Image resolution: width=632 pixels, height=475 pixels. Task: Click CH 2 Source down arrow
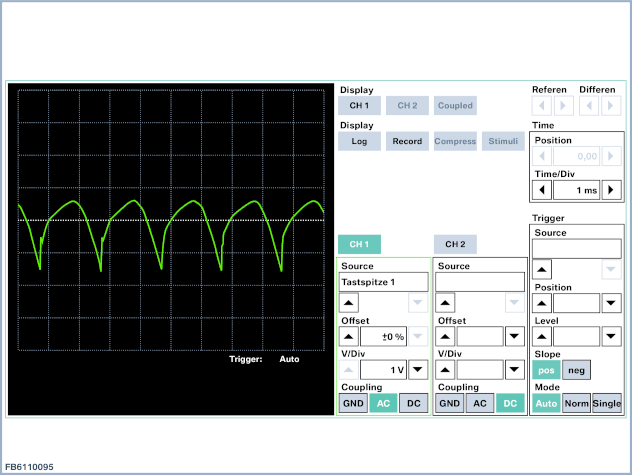(514, 303)
